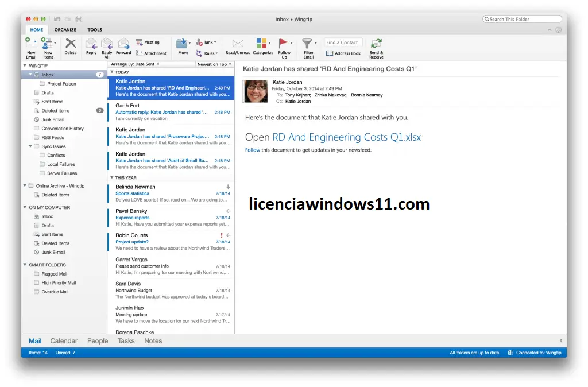Image resolution: width=588 pixels, height=387 pixels.
Task: Collapse the ON MY COMPUTER section
Action: [x=25, y=207]
